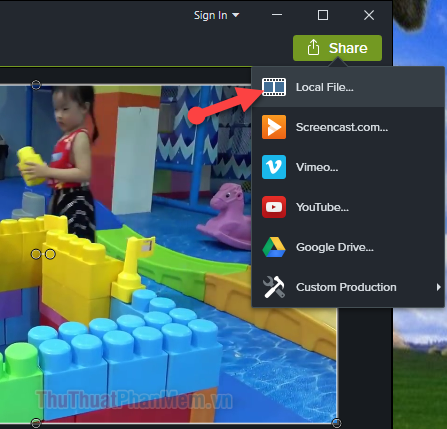Click the YouTube logo icon
The image size is (447, 429).
pos(274,207)
